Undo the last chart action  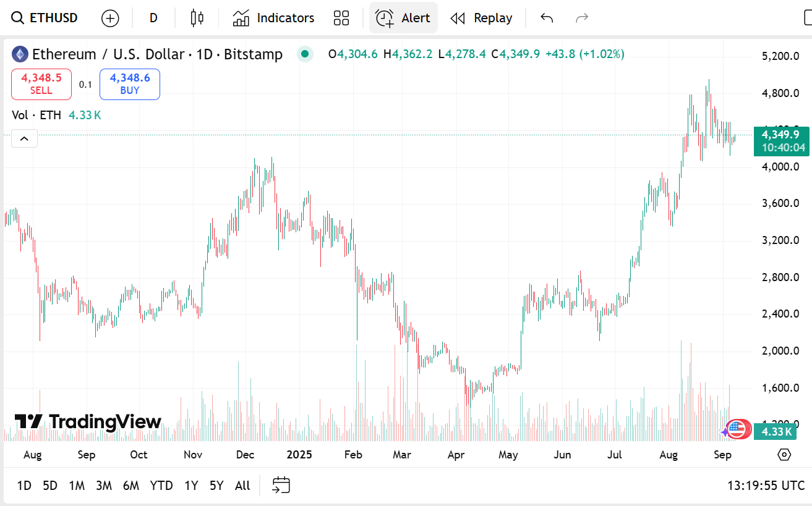click(x=546, y=18)
